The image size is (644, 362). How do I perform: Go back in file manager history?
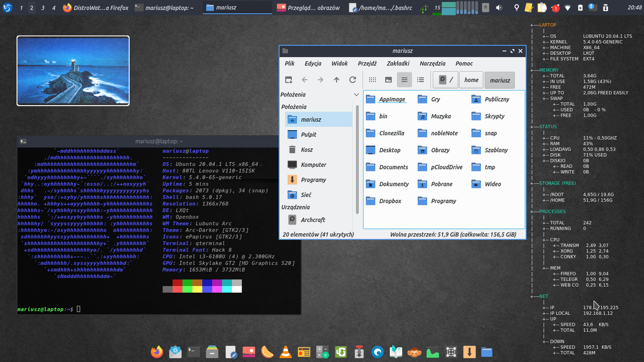tap(304, 80)
